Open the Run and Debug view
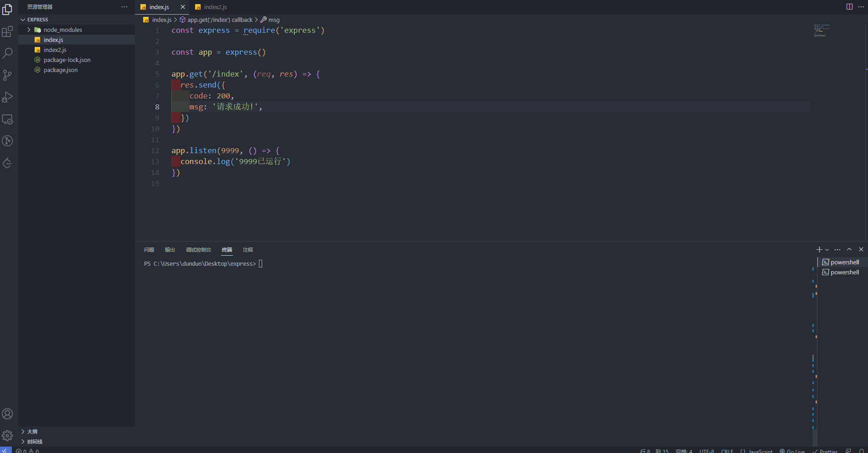This screenshot has width=868, height=453. [x=7, y=97]
